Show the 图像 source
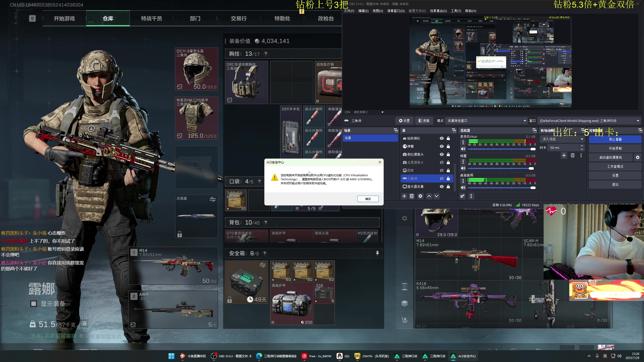This screenshot has width=644, height=362. [442, 170]
